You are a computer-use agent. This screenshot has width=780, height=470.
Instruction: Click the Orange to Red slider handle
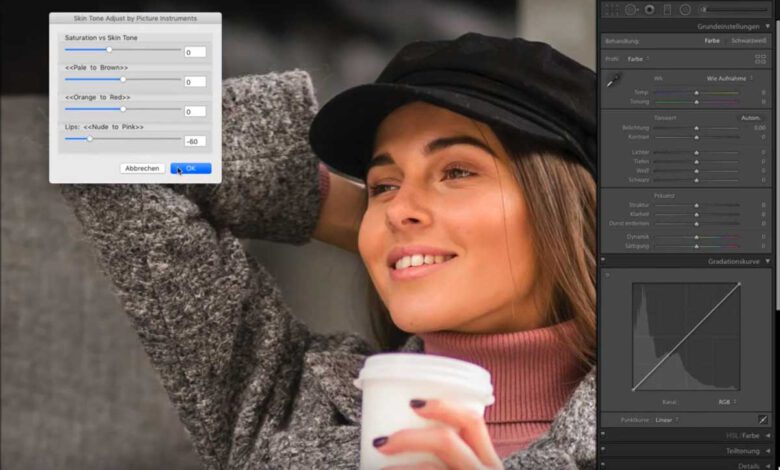point(123,109)
